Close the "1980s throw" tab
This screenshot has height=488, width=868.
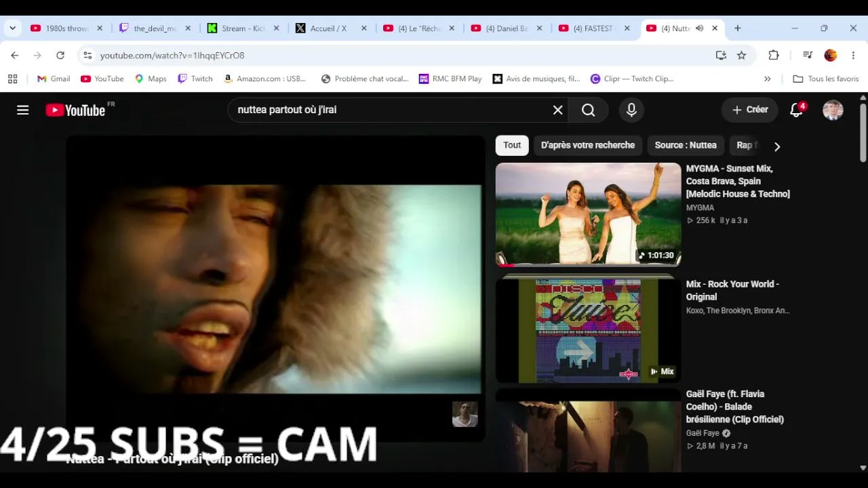[x=100, y=28]
